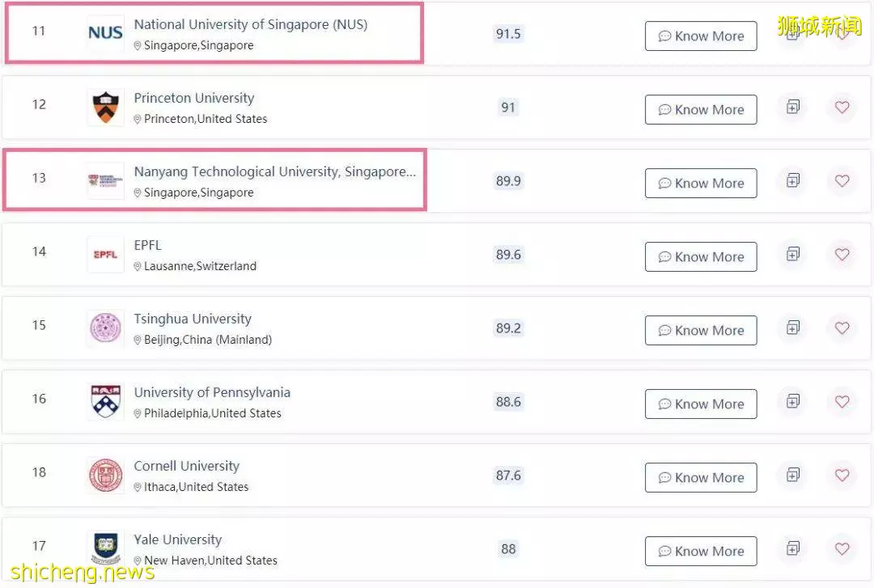Open the Princeton University name link
The width and height of the screenshot is (874, 588).
coord(194,98)
